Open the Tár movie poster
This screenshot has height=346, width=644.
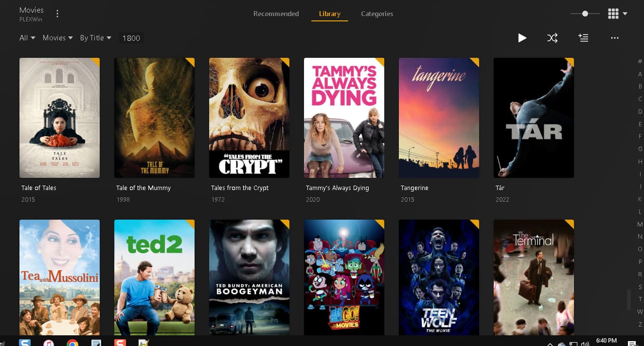(x=534, y=118)
